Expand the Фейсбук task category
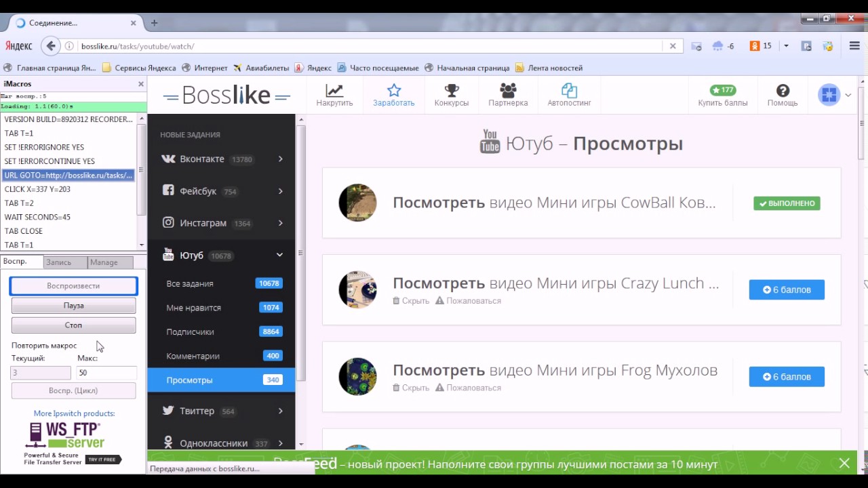This screenshot has height=488, width=868. 281,191
